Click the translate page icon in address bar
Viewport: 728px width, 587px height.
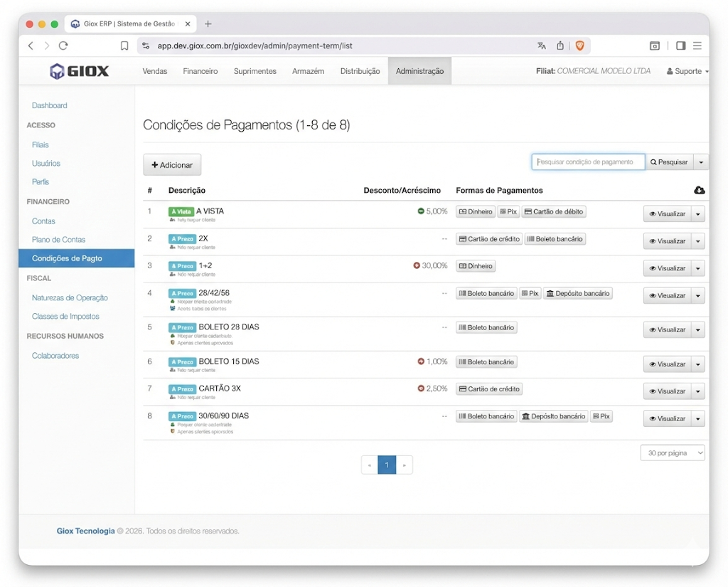542,46
